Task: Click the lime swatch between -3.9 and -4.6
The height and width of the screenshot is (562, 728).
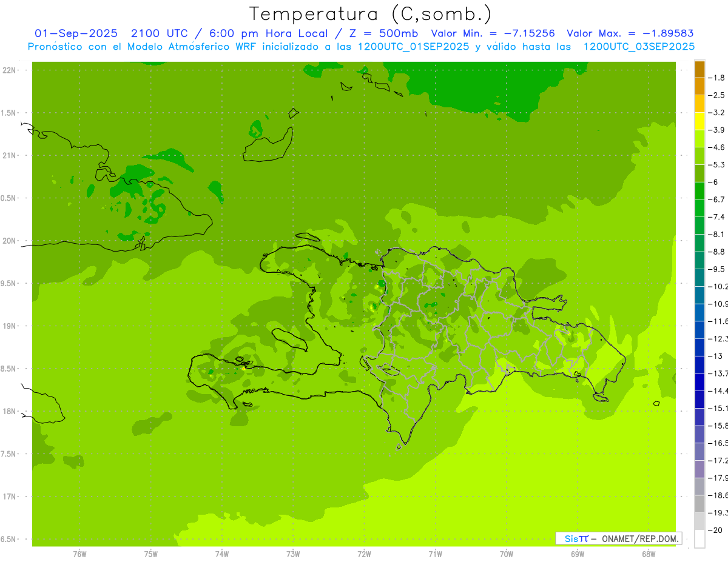Action: point(699,139)
